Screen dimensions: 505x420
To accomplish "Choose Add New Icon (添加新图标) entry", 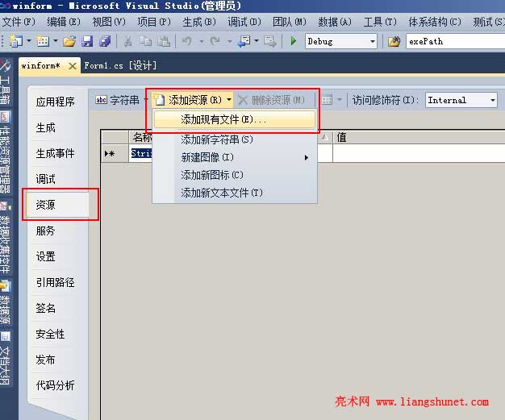I will (235, 175).
